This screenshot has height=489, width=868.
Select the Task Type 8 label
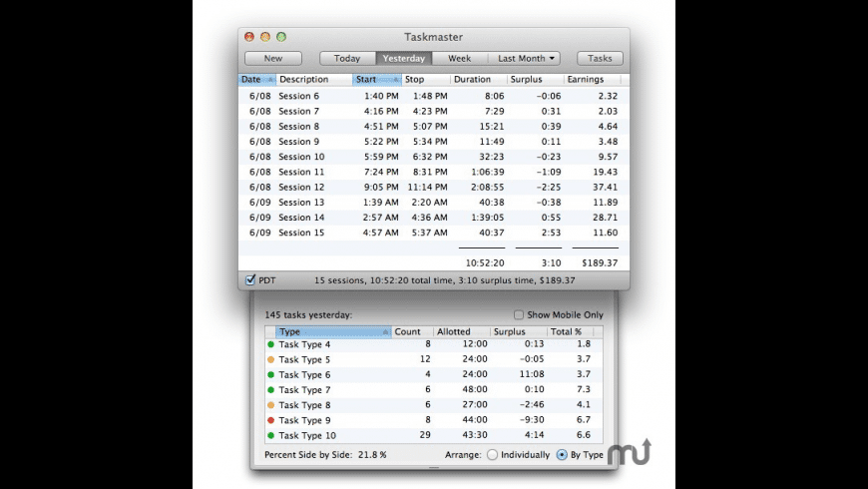pos(304,405)
